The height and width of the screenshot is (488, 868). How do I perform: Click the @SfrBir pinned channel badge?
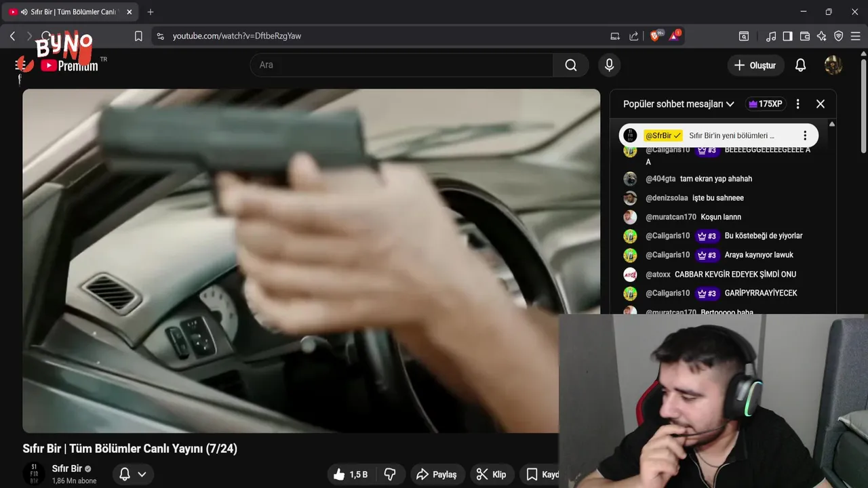pyautogui.click(x=663, y=136)
